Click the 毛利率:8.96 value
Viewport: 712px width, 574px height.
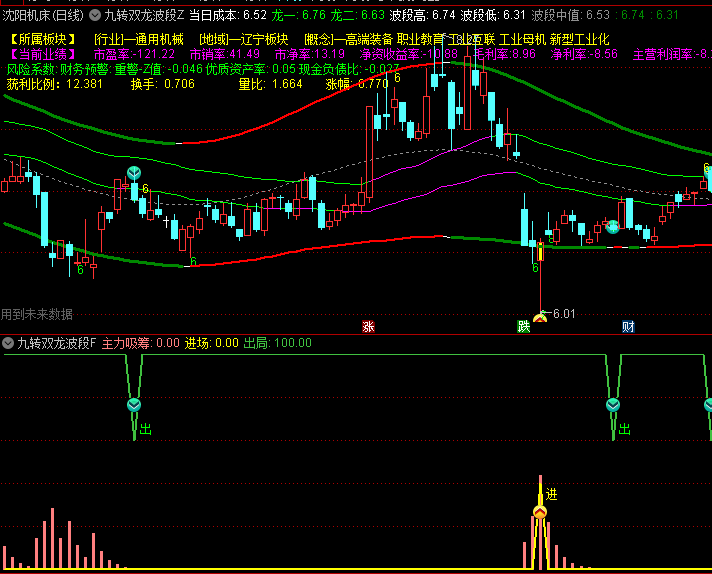click(x=504, y=54)
